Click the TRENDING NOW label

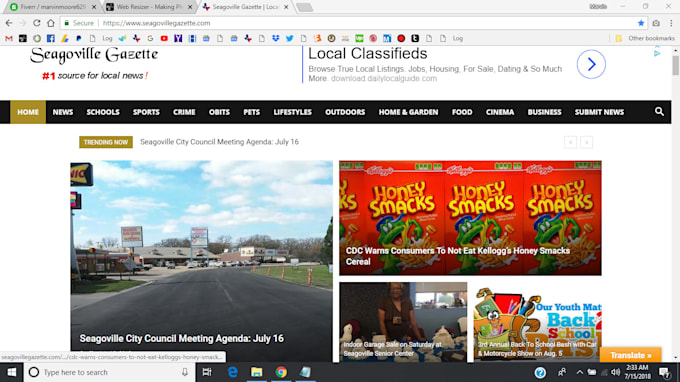pos(106,142)
